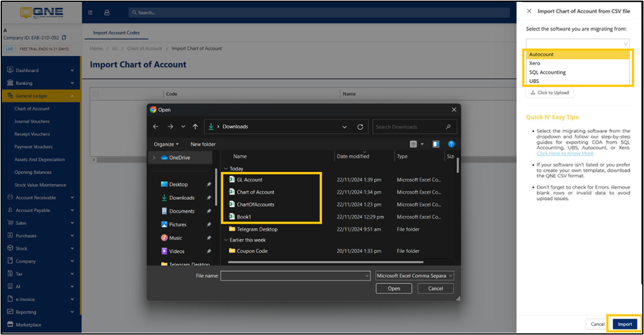Close the Import Chart of Account panel
Screen dimensions: 644x335
pyautogui.click(x=529, y=11)
